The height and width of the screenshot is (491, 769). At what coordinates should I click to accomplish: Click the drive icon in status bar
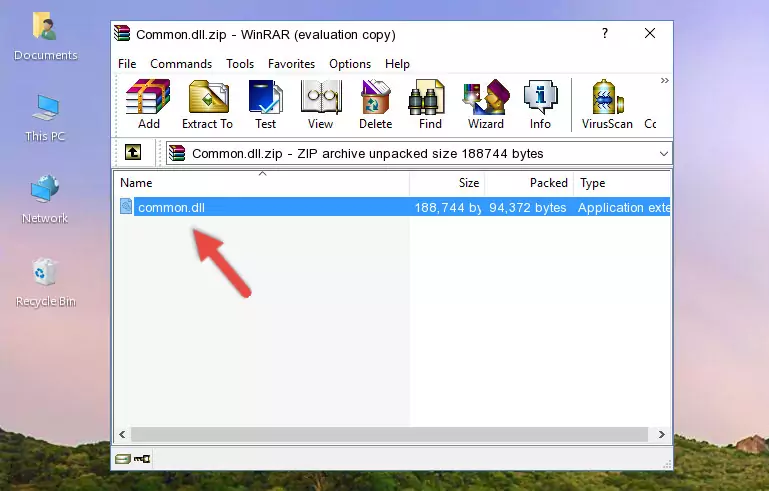(x=123, y=459)
